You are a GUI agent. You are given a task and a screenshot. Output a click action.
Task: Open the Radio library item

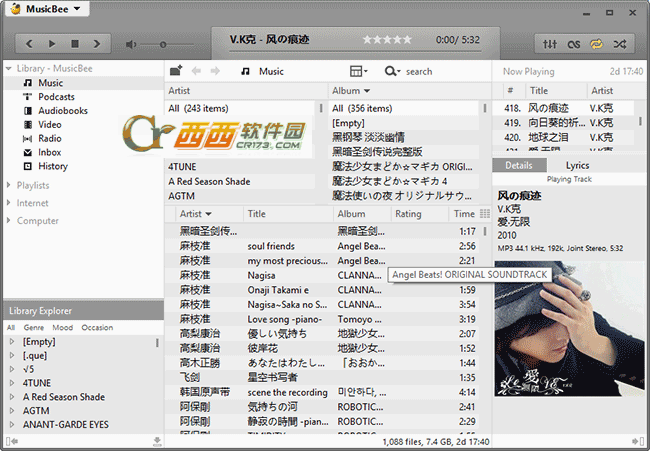(x=50, y=139)
